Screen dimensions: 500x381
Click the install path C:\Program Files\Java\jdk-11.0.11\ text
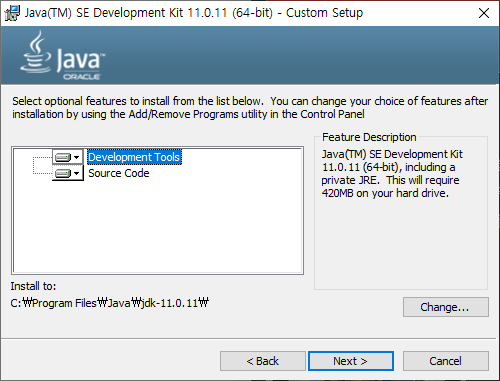click(x=109, y=303)
